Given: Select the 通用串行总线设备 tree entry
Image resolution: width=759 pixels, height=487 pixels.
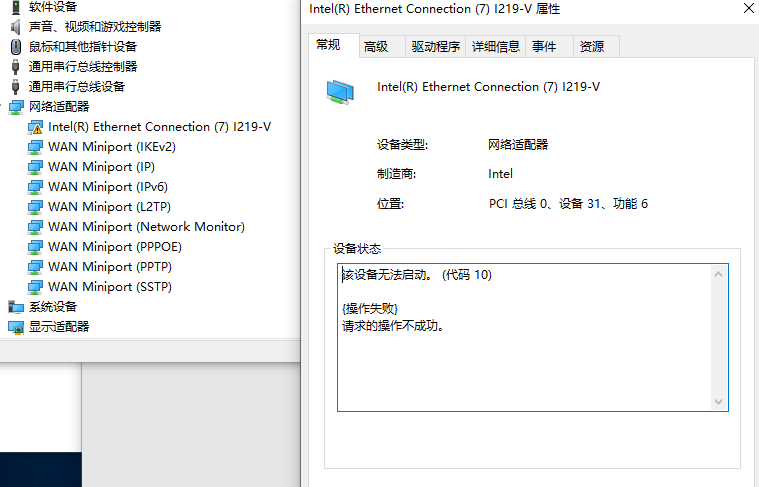Looking at the screenshot, I should pos(77,87).
